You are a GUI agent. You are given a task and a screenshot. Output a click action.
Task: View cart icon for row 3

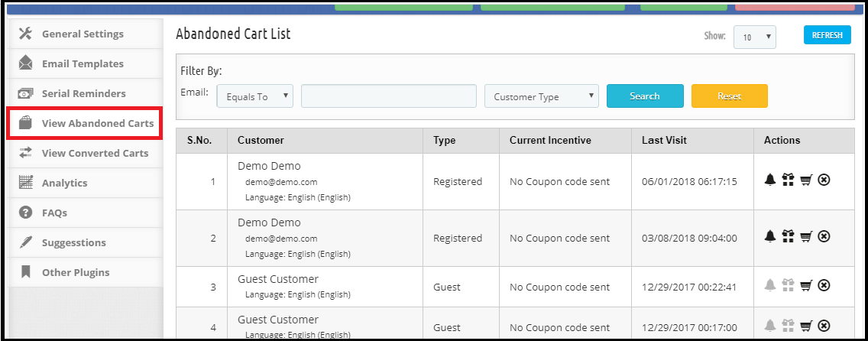click(805, 285)
